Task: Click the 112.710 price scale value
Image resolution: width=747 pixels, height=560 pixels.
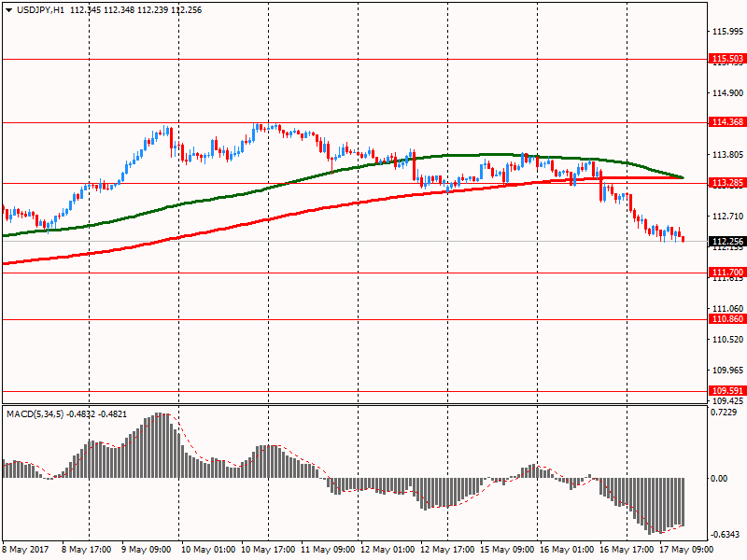Action: pyautogui.click(x=727, y=217)
